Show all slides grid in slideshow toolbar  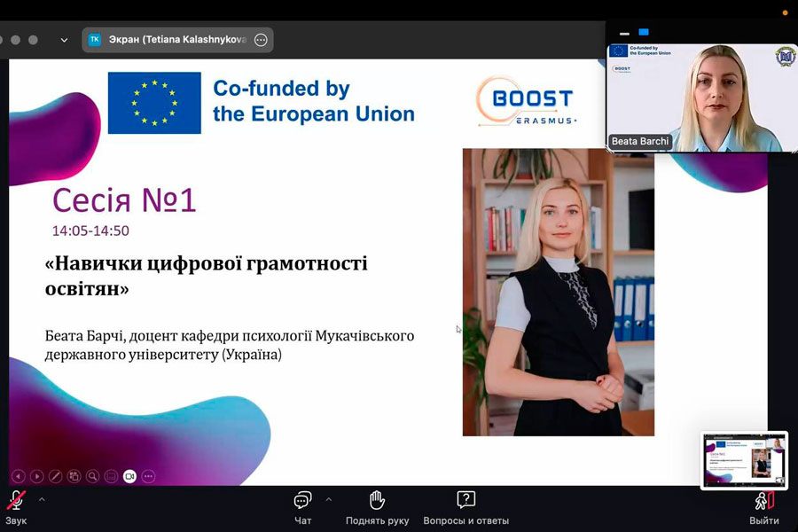74,476
